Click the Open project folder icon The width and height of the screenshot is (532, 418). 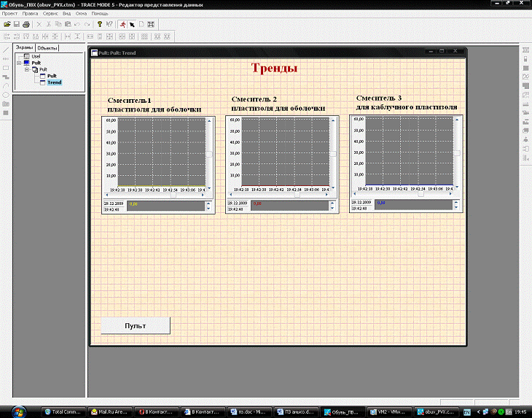click(7, 24)
